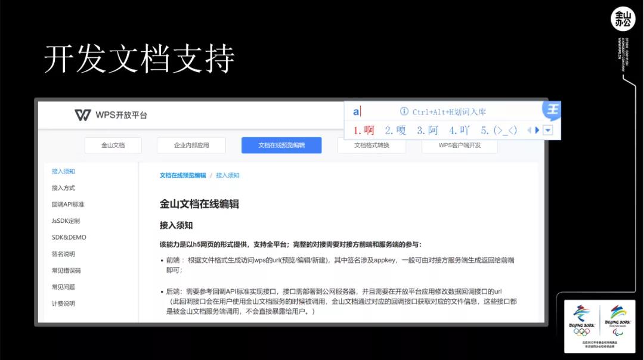Click the 文档在线预览编辑 breadcrumb link
Image resolution: width=644 pixels, height=360 pixels.
[x=183, y=175]
